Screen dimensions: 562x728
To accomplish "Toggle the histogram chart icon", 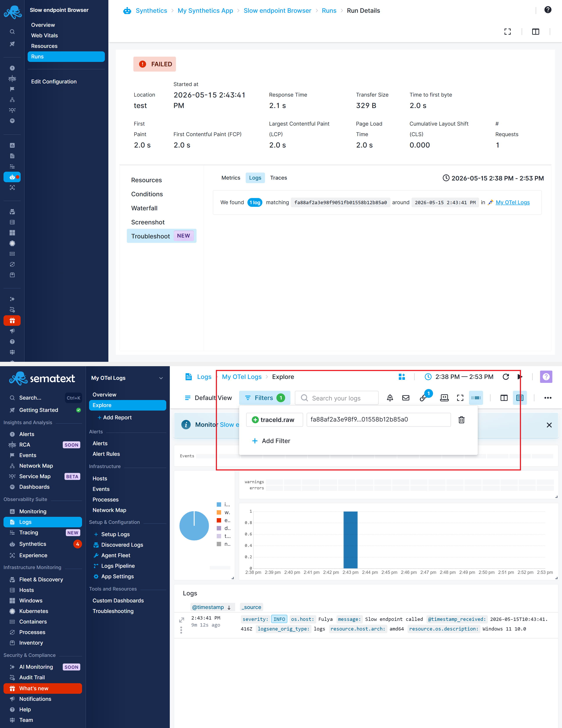I will (476, 398).
